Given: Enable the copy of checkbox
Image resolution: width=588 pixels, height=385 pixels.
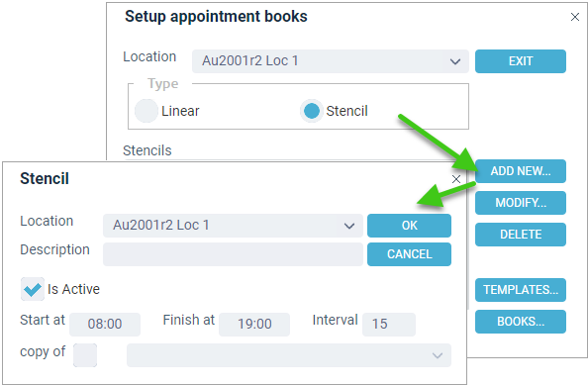Looking at the screenshot, I should coord(85,355).
